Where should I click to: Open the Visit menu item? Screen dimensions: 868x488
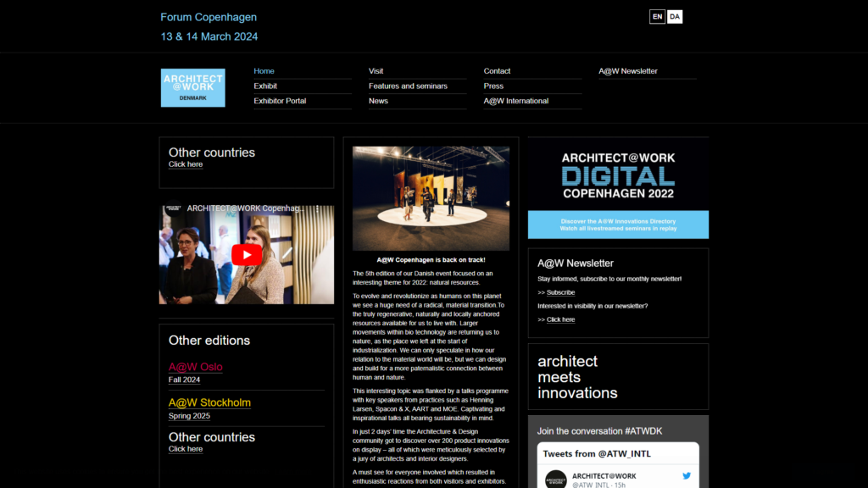376,71
